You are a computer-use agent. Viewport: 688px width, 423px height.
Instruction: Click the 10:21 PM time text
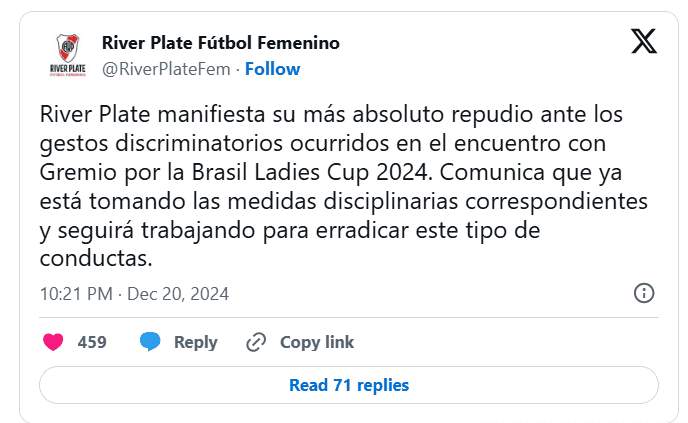point(75,294)
